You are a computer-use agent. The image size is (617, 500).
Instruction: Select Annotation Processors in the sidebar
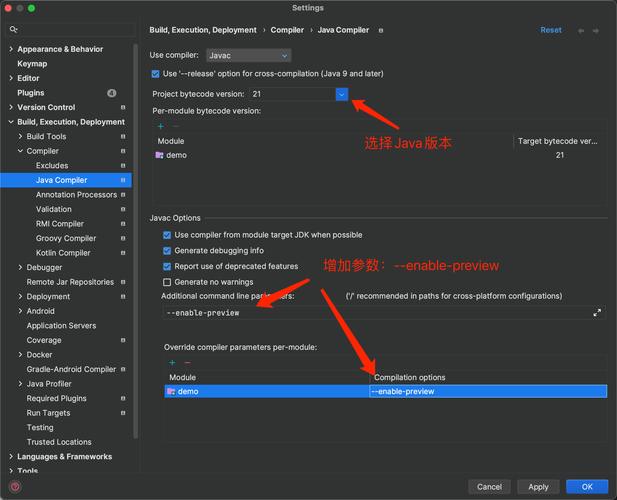[76, 195]
